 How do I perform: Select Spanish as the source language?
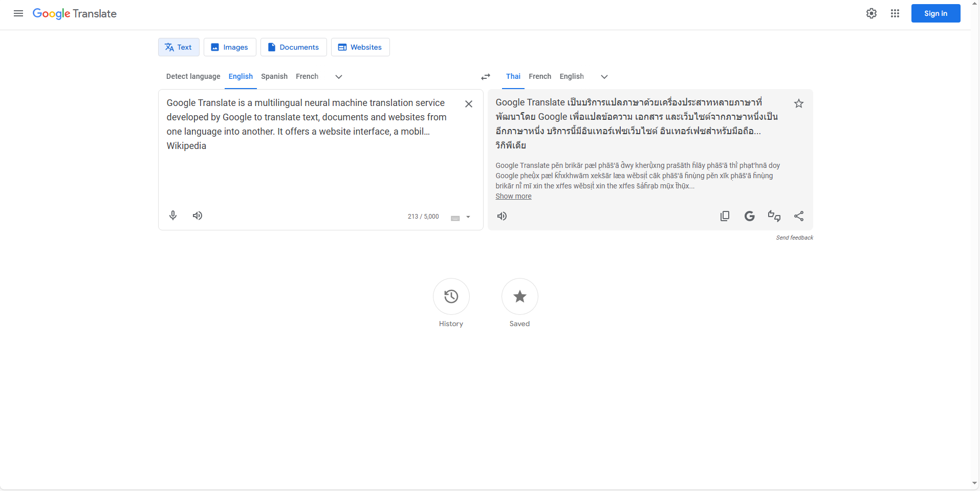tap(274, 76)
